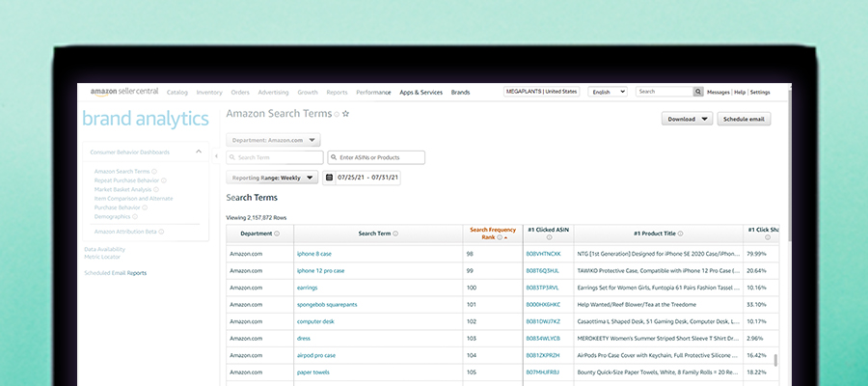Collapse the sidebar with the arrow handle

pyautogui.click(x=216, y=156)
